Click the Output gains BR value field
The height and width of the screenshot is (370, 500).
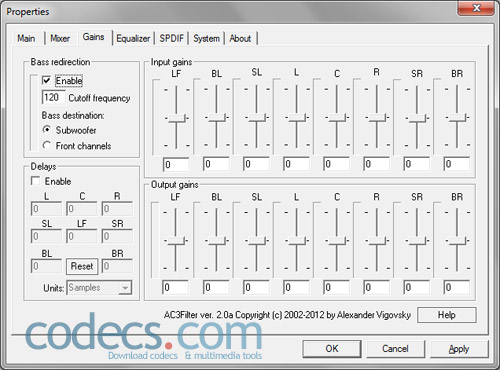[457, 287]
